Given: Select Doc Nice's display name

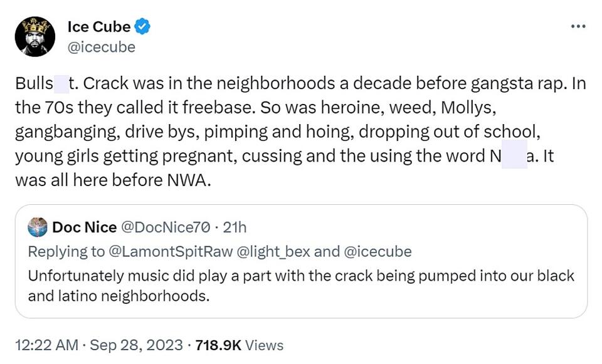Looking at the screenshot, I should [85, 228].
